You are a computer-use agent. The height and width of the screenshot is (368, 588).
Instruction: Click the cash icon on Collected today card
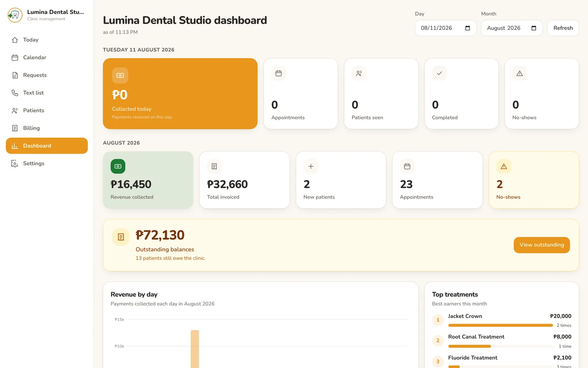120,75
